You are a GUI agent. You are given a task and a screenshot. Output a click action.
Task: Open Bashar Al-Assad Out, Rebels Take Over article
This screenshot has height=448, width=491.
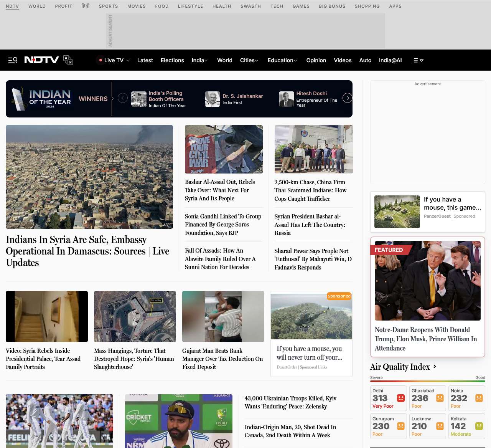220,190
